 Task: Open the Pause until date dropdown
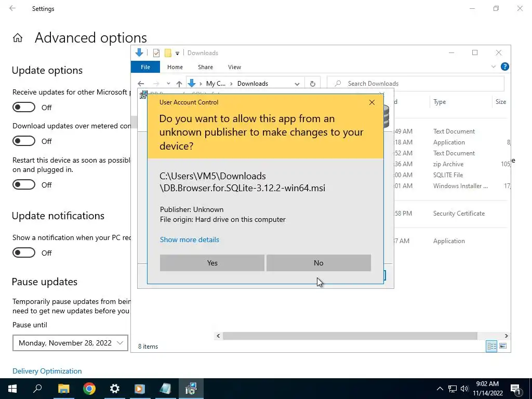coord(70,343)
